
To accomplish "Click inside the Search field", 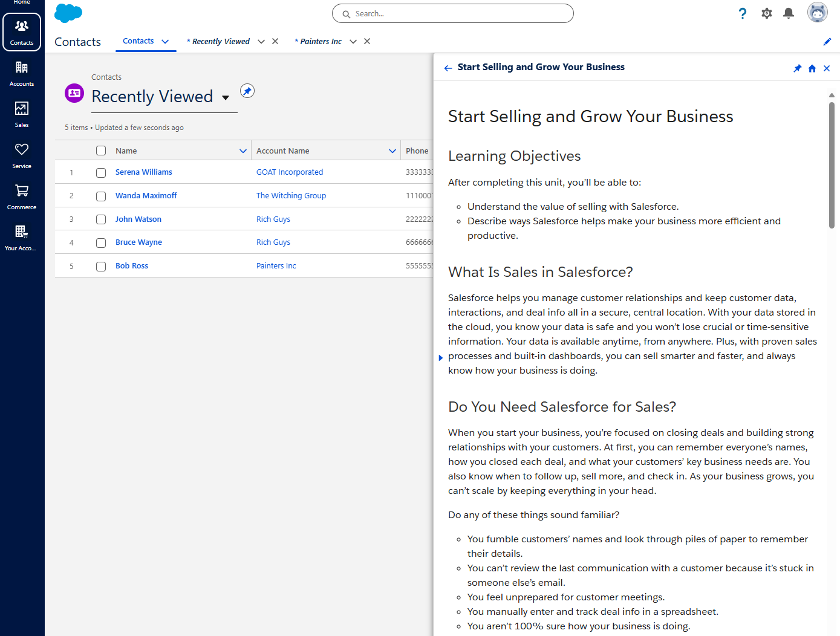I will pyautogui.click(x=452, y=13).
